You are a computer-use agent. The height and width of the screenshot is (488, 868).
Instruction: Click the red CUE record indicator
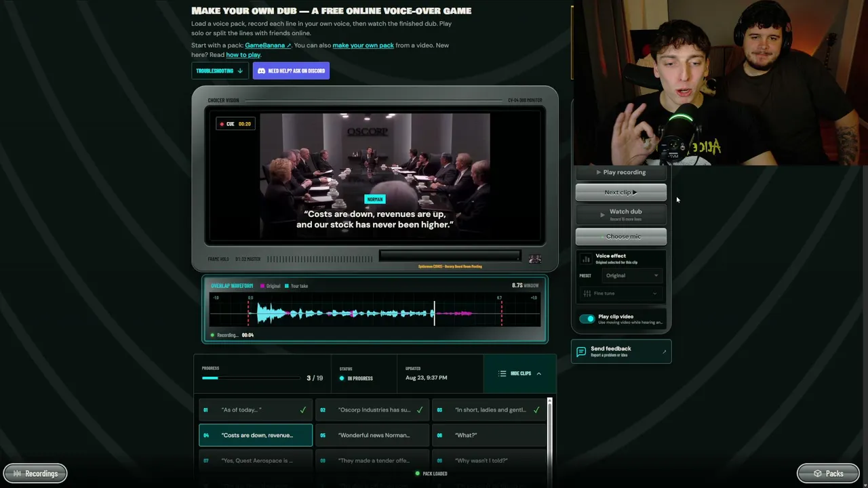coord(222,124)
